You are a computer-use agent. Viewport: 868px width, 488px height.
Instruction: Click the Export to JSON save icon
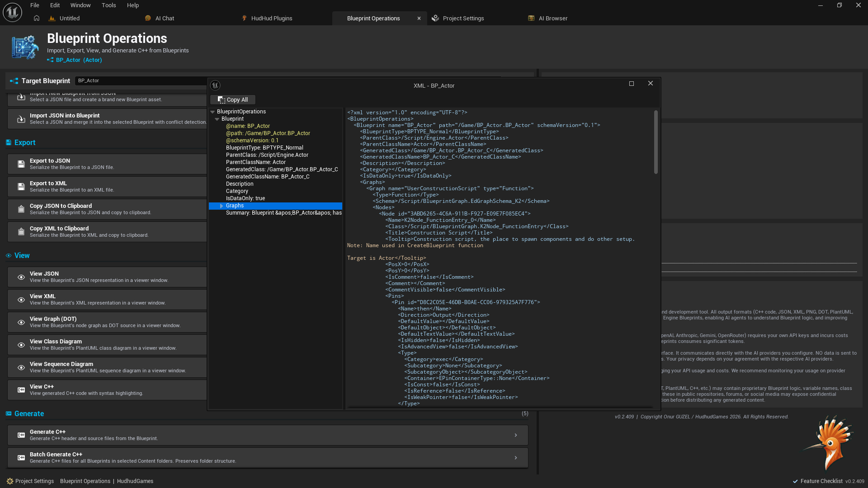[21, 164]
